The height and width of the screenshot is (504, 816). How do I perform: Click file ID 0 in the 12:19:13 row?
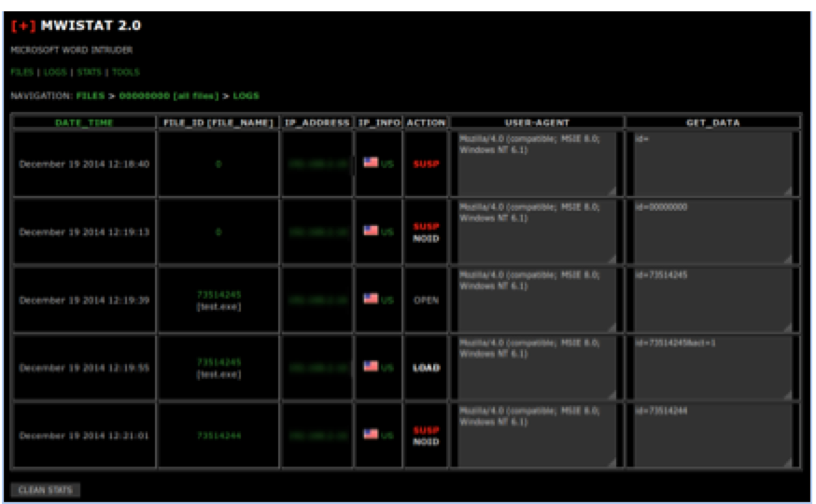pyautogui.click(x=218, y=232)
